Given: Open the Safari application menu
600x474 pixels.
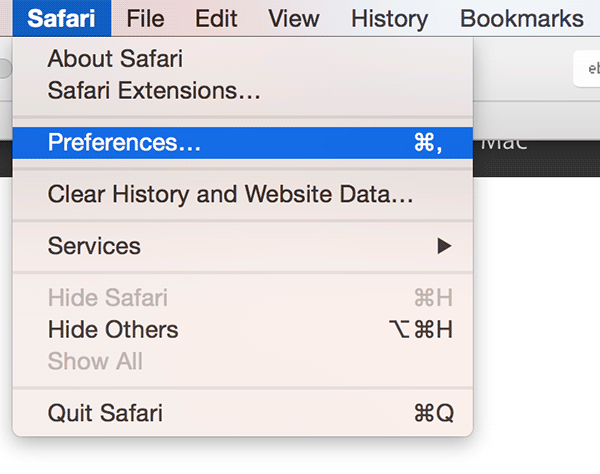Looking at the screenshot, I should [x=62, y=18].
